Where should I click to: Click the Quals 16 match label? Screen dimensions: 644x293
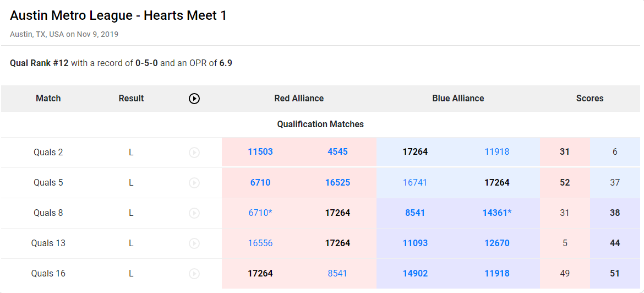click(48, 273)
